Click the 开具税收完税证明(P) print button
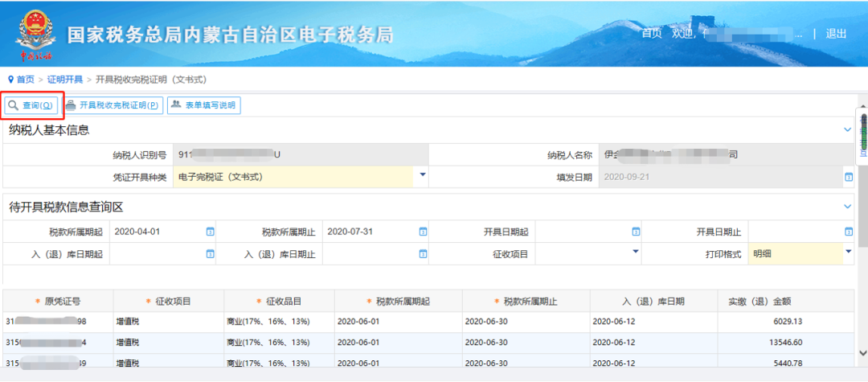Viewport: 868px width, 382px height. tap(113, 105)
